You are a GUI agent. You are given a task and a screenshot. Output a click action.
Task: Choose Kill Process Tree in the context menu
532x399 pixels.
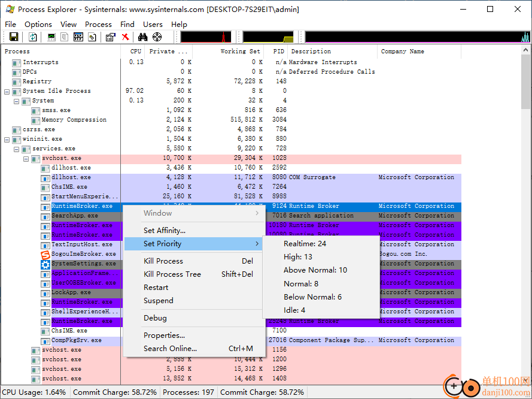[x=194, y=274]
